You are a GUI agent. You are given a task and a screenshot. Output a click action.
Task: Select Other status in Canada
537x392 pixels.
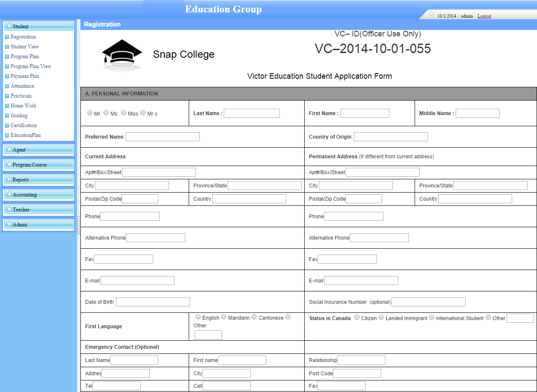(x=488, y=317)
